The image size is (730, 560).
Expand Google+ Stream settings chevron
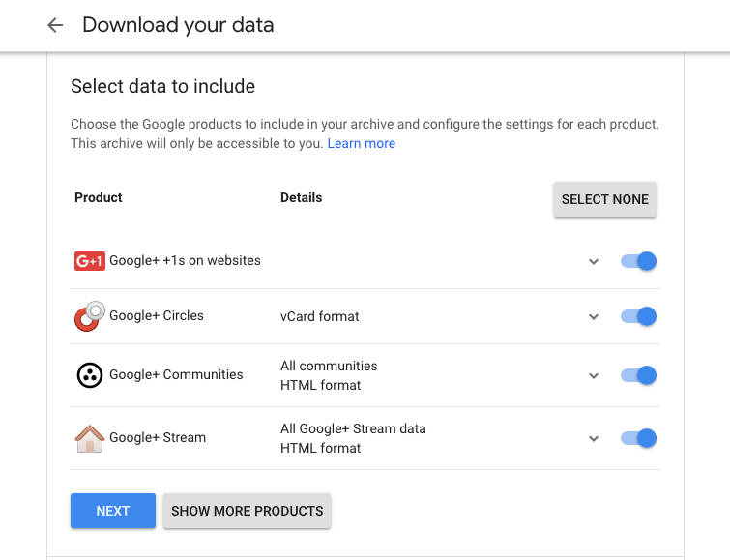pos(594,439)
